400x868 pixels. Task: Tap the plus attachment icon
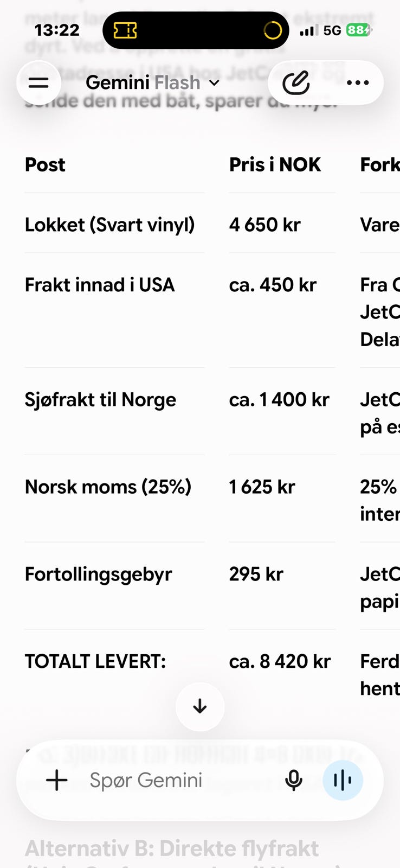click(57, 780)
